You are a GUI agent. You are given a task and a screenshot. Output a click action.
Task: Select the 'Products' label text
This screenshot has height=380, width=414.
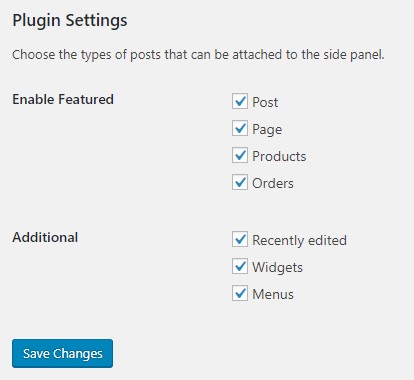[279, 156]
